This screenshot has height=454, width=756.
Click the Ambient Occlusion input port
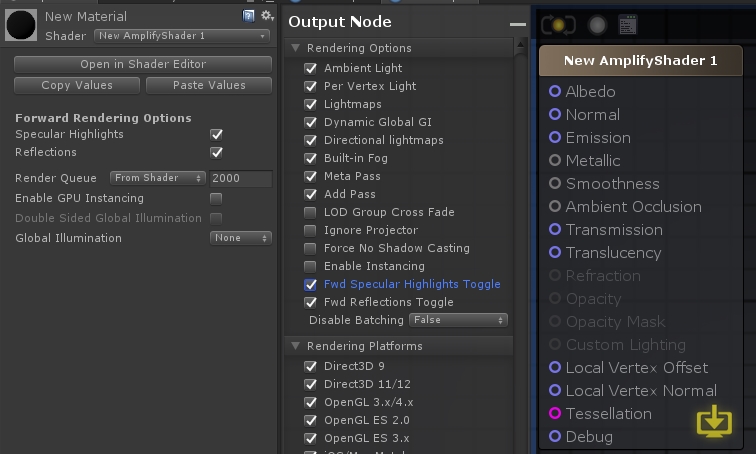coord(555,206)
